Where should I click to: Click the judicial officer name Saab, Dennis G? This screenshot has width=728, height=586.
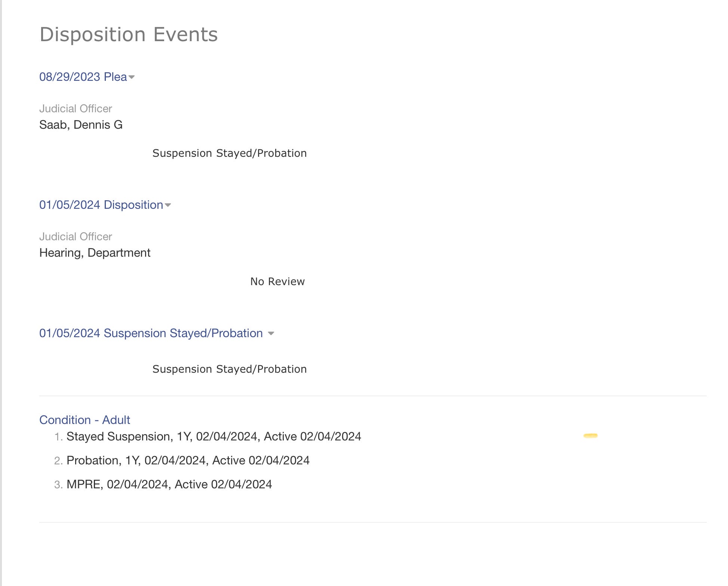pyautogui.click(x=81, y=125)
